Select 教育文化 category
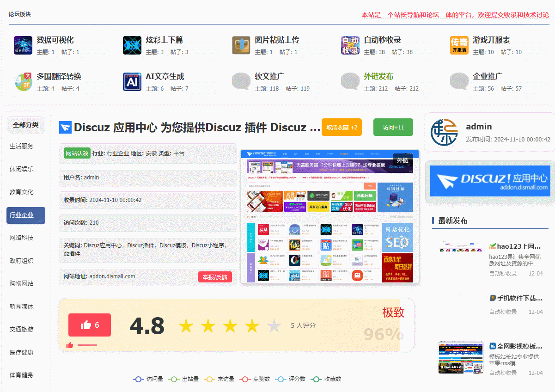 22,192
